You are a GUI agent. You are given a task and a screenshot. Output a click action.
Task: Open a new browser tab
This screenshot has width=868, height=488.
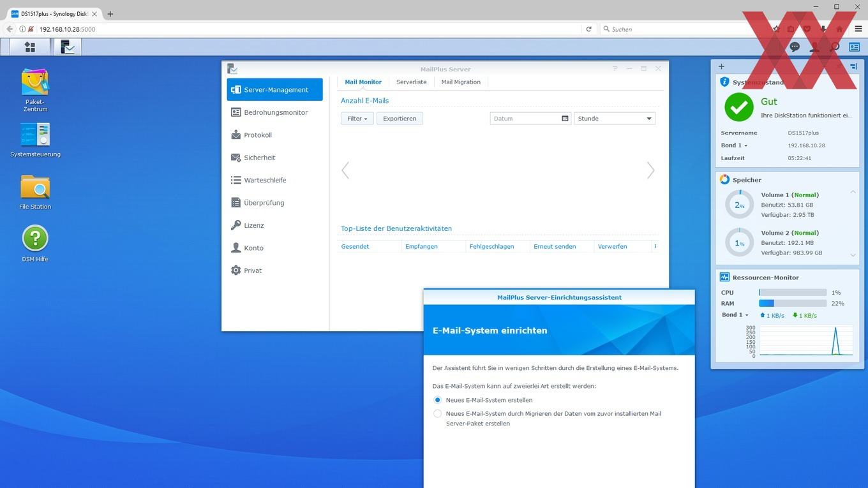[110, 14]
